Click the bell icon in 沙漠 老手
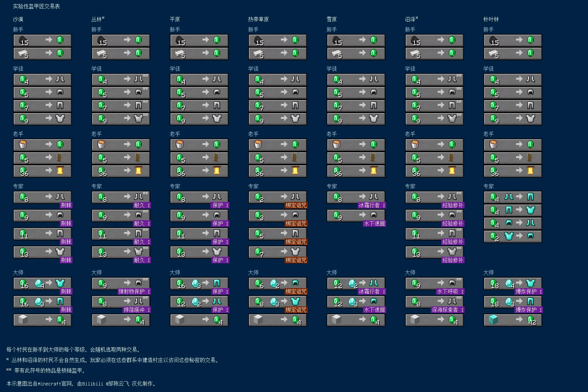The width and height of the screenshot is (588, 392). pyautogui.click(x=60, y=171)
